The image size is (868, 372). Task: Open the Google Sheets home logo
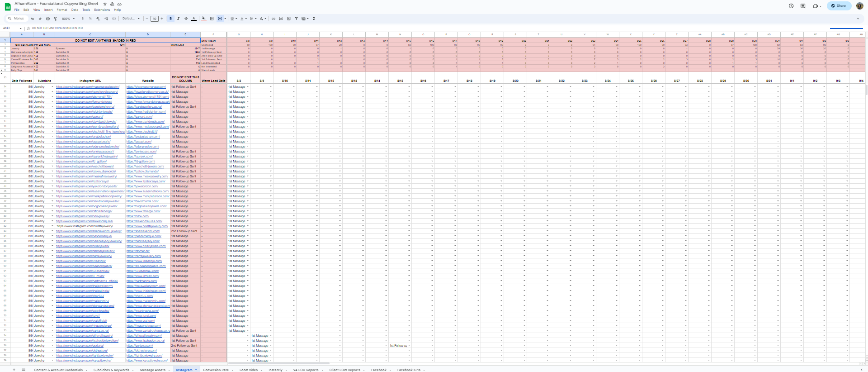8,6
